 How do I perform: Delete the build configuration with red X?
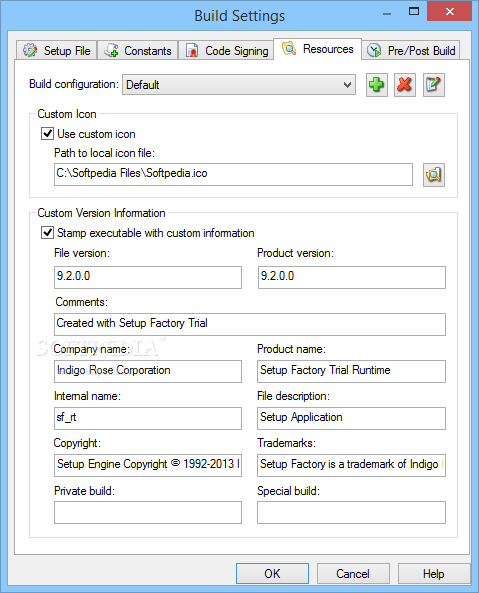coord(405,85)
